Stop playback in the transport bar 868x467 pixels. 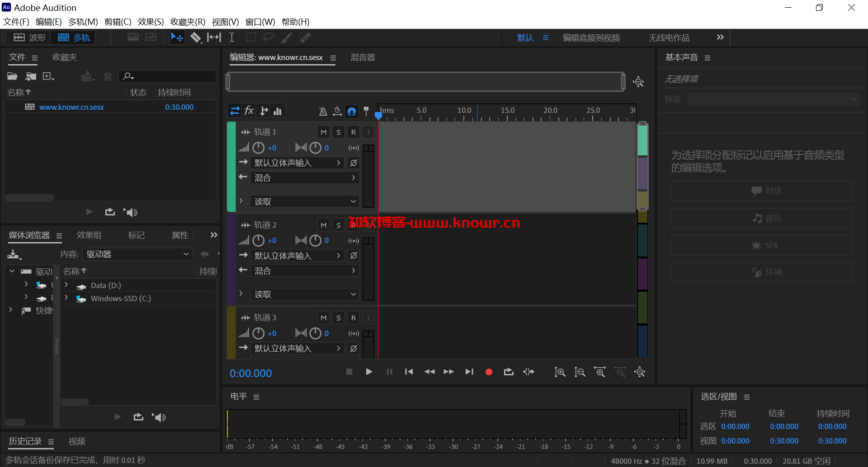pyautogui.click(x=349, y=372)
